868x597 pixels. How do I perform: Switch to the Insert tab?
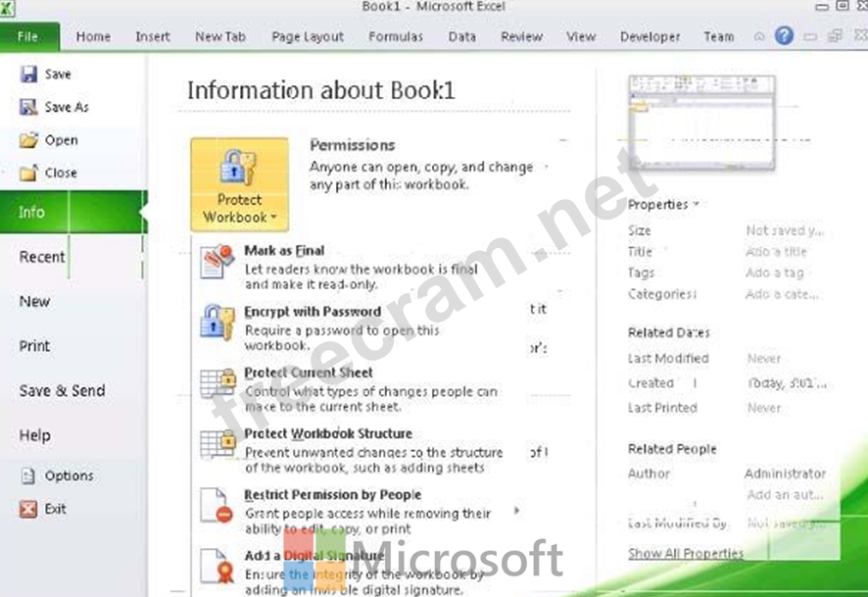pyautogui.click(x=153, y=36)
